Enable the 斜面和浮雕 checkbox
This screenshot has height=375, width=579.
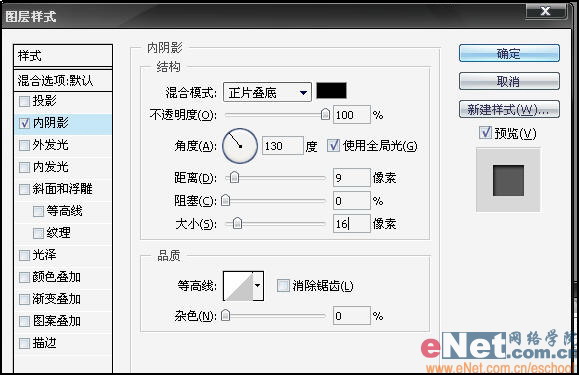click(24, 189)
